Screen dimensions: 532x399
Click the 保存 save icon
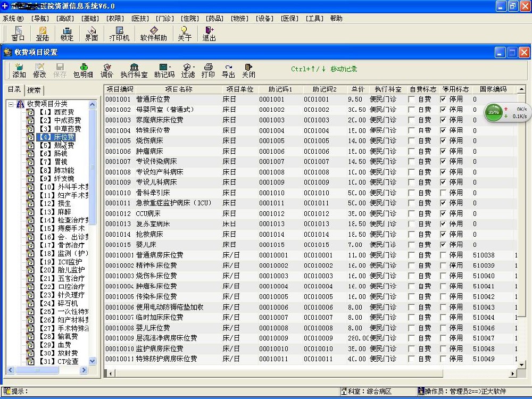[60, 70]
